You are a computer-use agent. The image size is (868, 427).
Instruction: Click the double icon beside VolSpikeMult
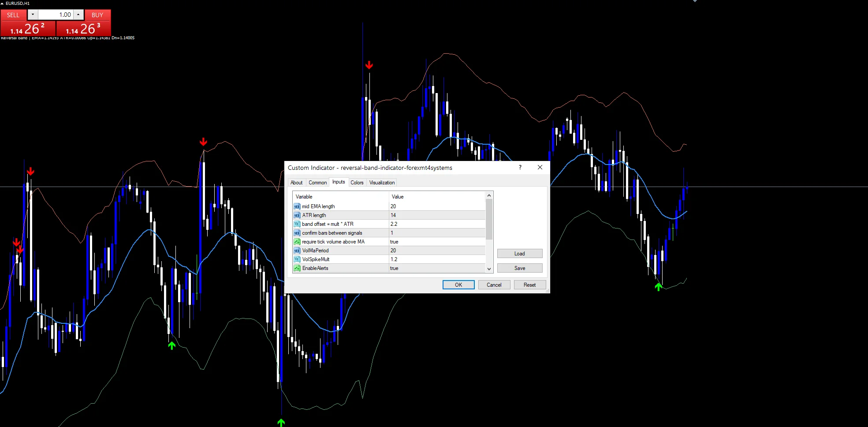tap(297, 259)
